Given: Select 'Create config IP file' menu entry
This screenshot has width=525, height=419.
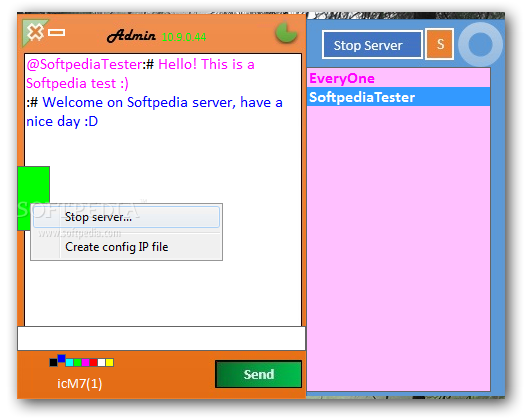Looking at the screenshot, I should click(x=127, y=247).
